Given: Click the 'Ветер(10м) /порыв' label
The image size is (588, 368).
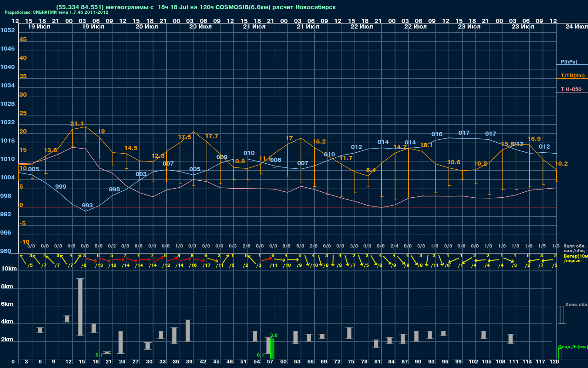Looking at the screenshot, I should coord(576,258).
